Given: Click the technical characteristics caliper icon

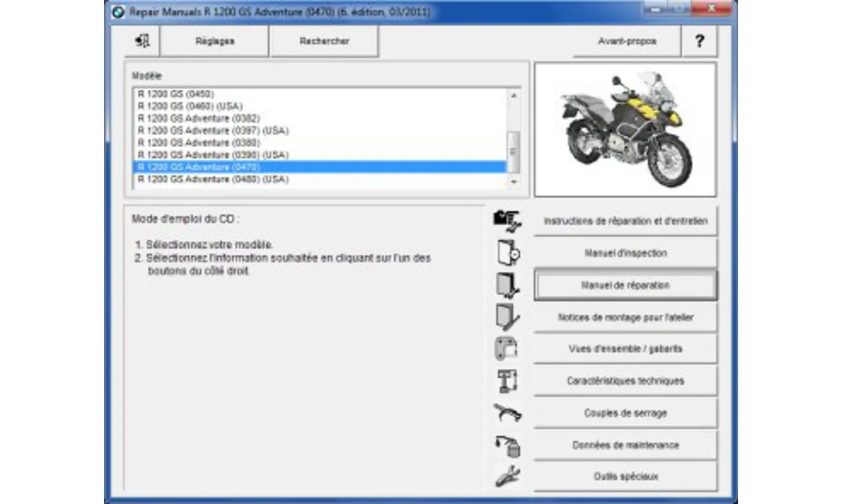Looking at the screenshot, I should point(507,381).
